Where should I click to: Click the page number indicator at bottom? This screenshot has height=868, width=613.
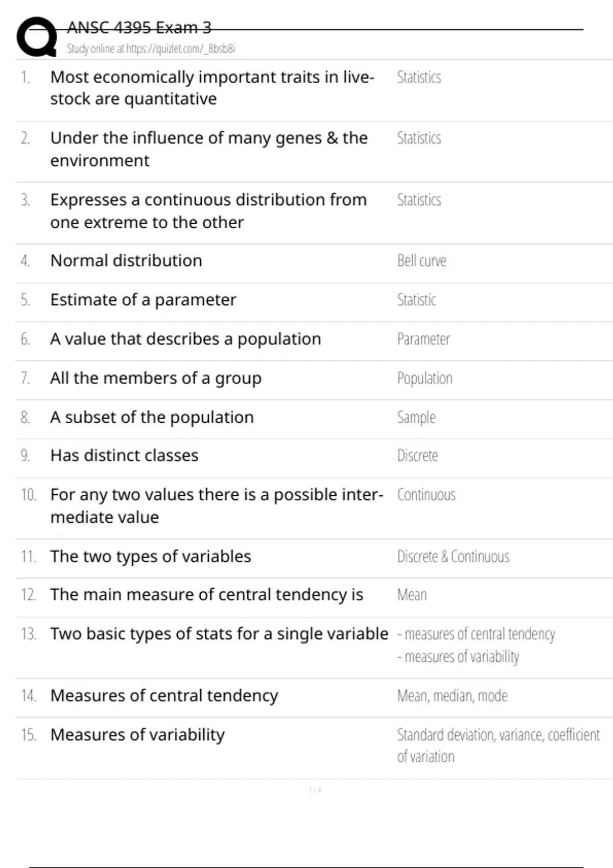315,790
